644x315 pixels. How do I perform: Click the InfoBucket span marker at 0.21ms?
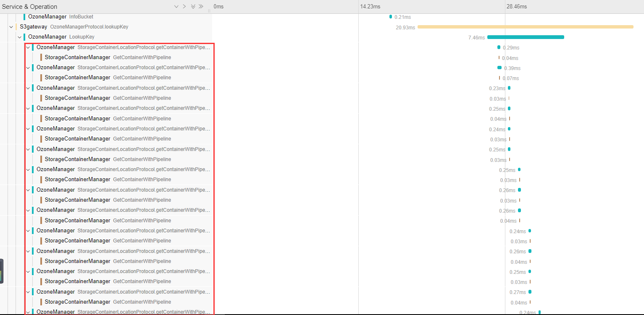(391, 17)
